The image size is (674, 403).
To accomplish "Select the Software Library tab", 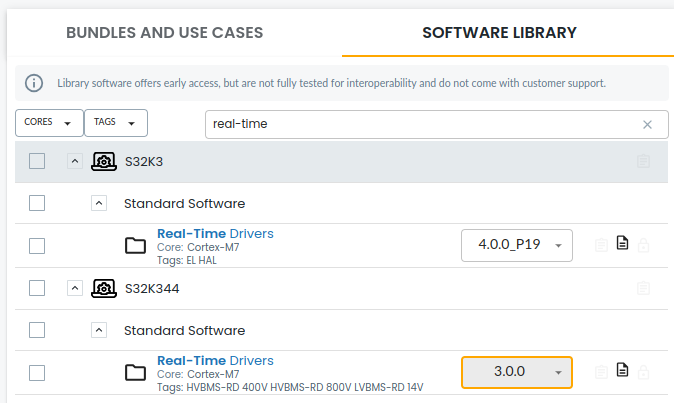I will click(499, 32).
